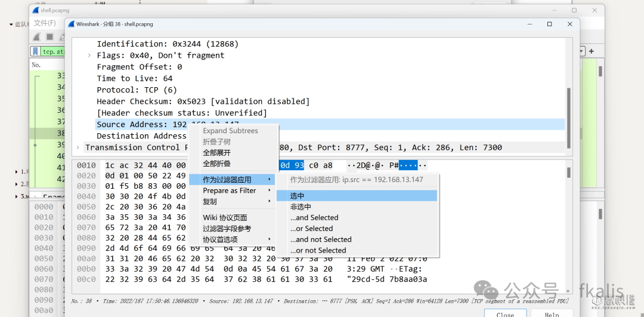Expand outline item beginning with 2.
The width and height of the screenshot is (644, 317).
click(x=17, y=184)
